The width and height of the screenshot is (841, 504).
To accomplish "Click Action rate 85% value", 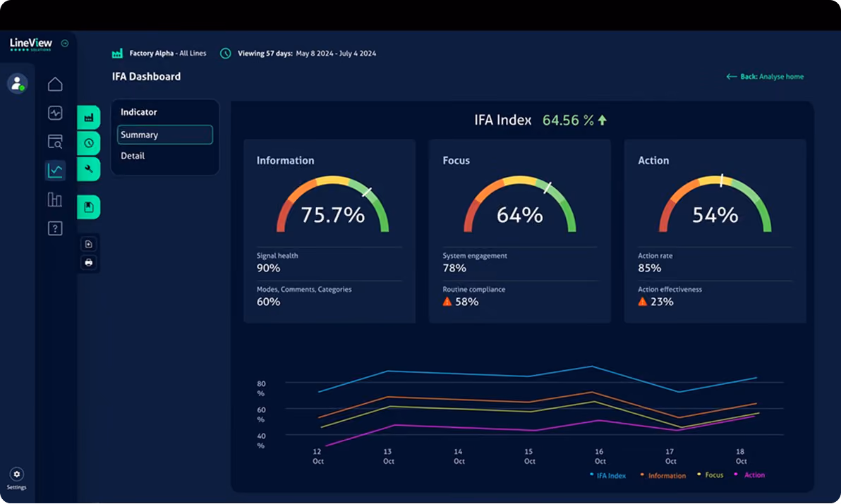I will click(x=650, y=268).
